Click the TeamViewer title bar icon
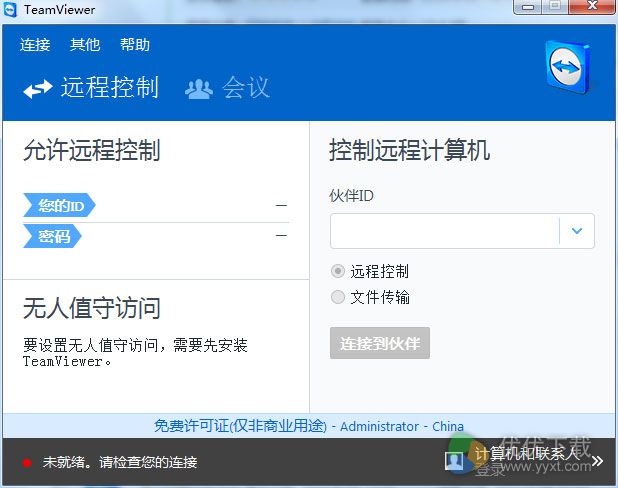The width and height of the screenshot is (618, 488). [10, 9]
